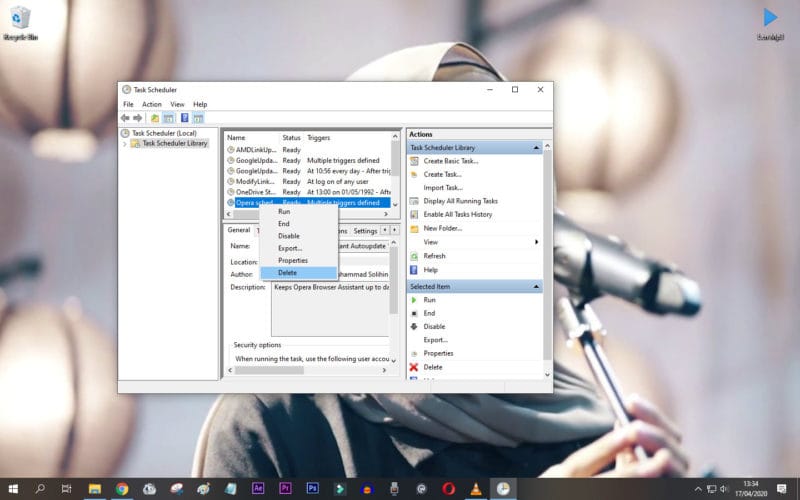The width and height of the screenshot is (800, 500).
Task: Select the OneDrive St... task row
Action: click(x=309, y=192)
